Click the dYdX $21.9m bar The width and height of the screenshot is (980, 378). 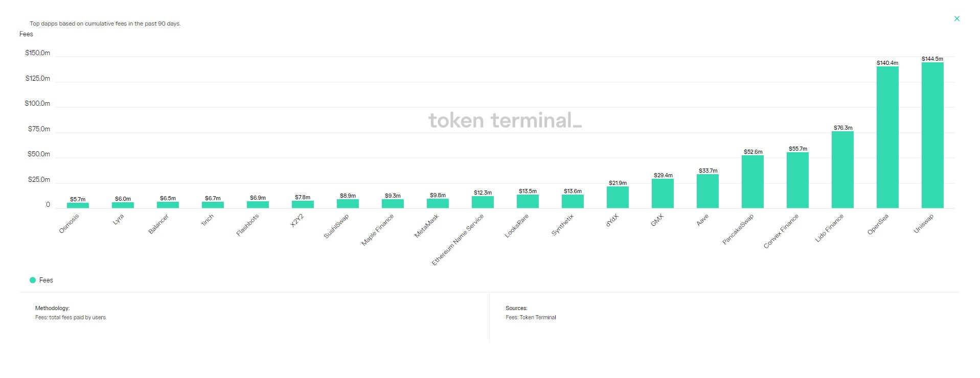[x=617, y=197]
